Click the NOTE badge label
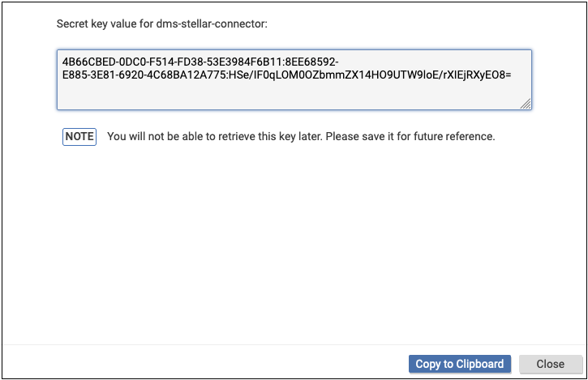 79,136
